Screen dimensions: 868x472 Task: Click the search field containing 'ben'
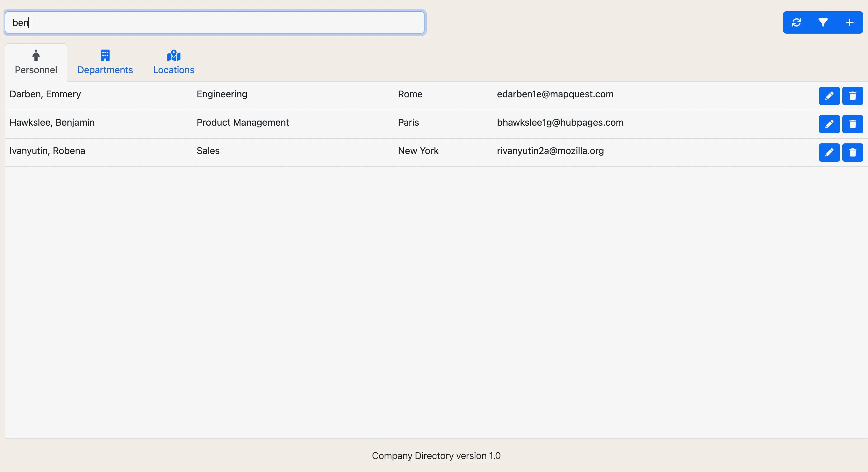215,22
